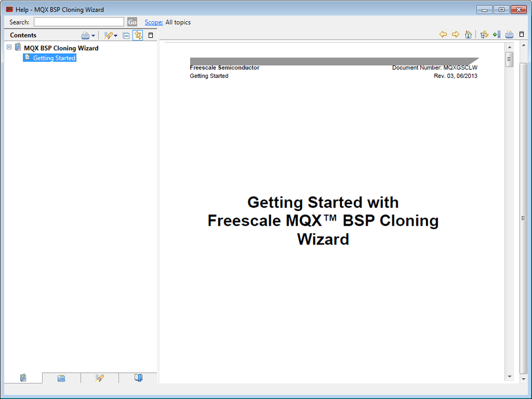Image resolution: width=532 pixels, height=399 pixels.
Task: Click the Help window title bar icon
Action: coord(9,9)
